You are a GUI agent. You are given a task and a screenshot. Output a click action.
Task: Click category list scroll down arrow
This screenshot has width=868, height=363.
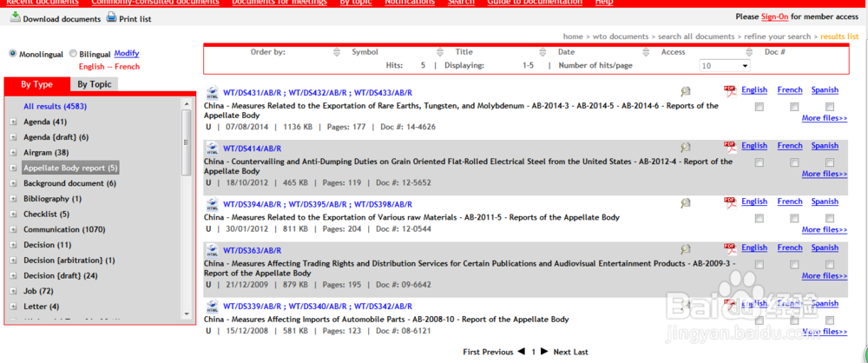[186, 313]
